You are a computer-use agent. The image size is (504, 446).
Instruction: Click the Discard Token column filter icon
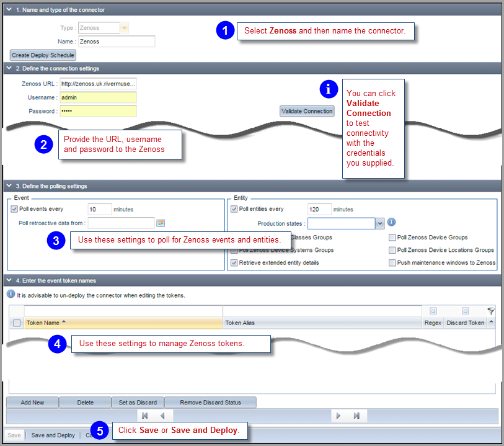click(x=465, y=311)
